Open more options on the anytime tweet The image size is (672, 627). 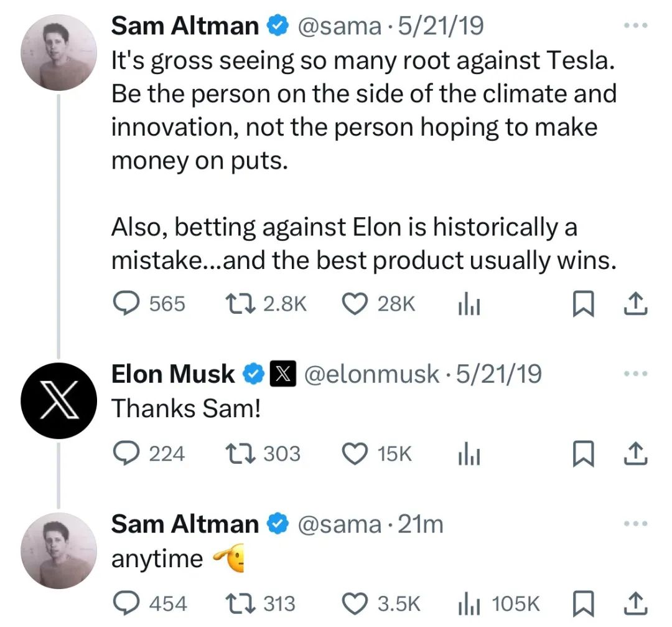pyautogui.click(x=635, y=523)
